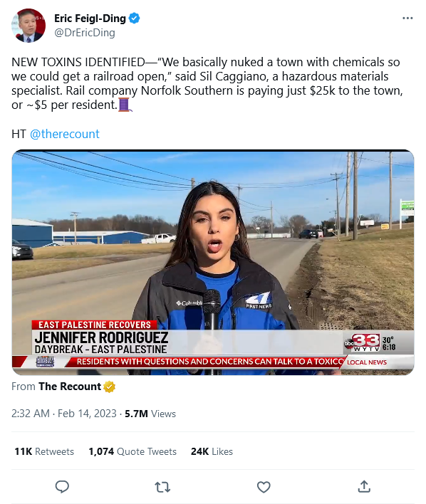Viewport: 426px width, 504px height.
Task: Click the gold verified badge by The Recount
Action: [x=110, y=387]
